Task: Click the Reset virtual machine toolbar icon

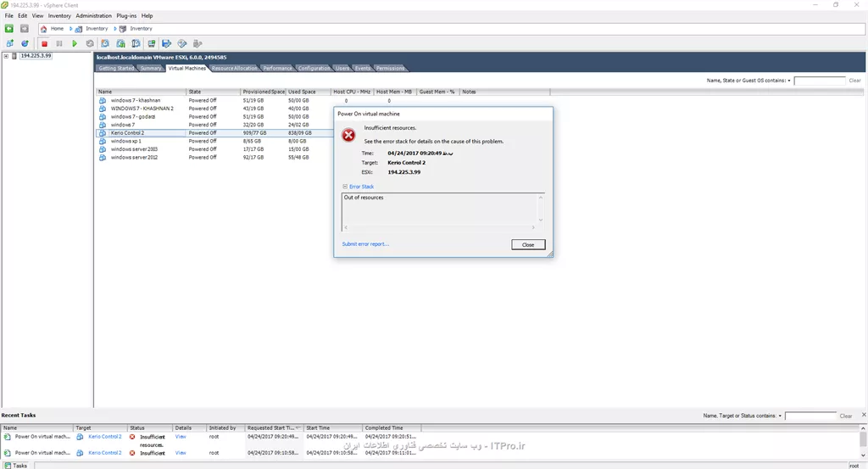Action: (x=90, y=43)
